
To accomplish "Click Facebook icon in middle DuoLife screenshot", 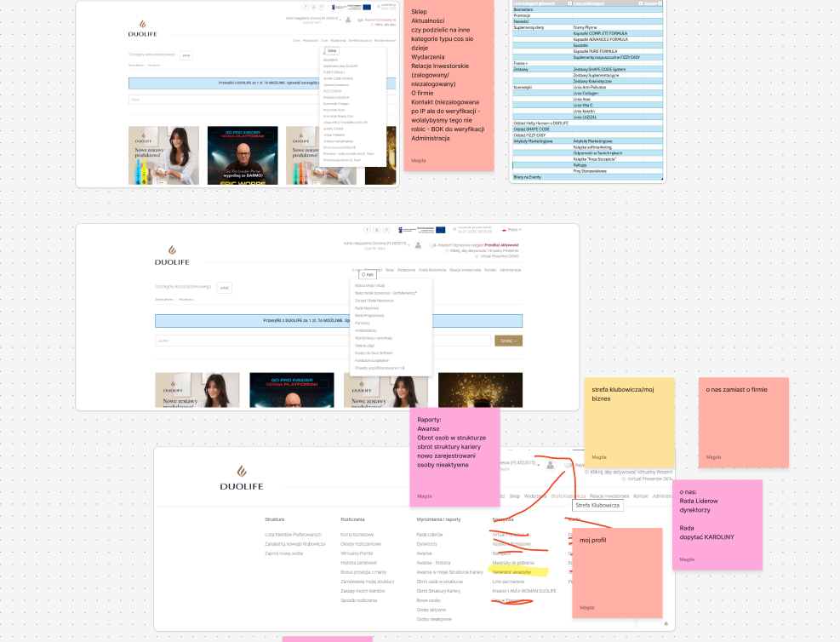I will pos(367,230).
